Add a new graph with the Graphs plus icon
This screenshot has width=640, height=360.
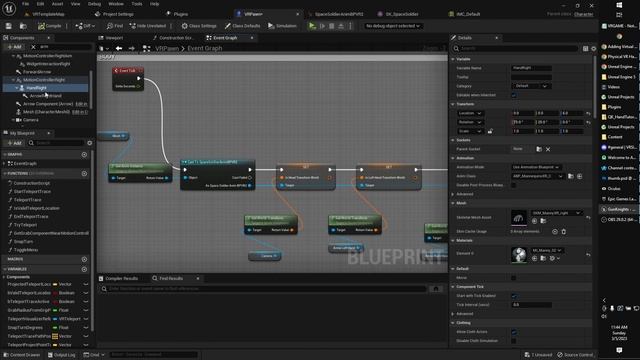pyautogui.click(x=84, y=154)
